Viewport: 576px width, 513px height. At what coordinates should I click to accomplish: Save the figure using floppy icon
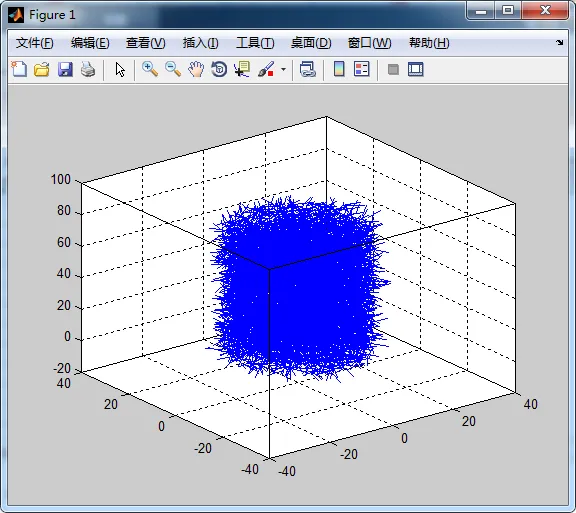tap(65, 69)
